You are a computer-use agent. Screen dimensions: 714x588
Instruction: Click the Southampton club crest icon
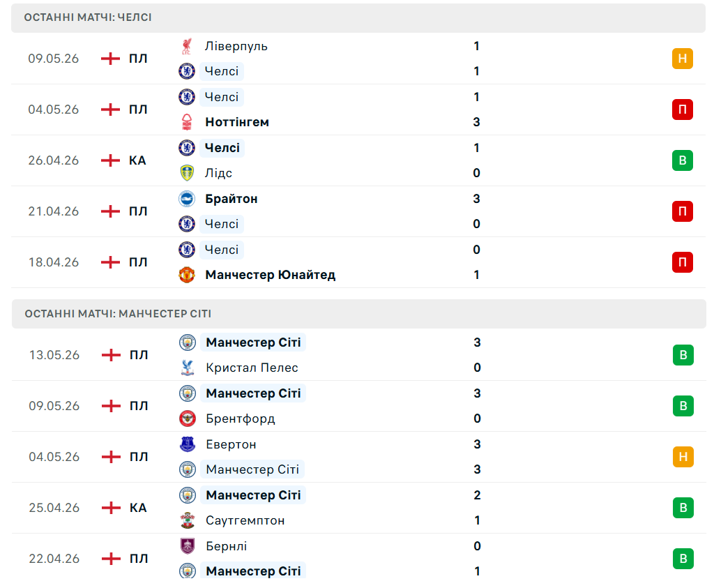(x=188, y=520)
